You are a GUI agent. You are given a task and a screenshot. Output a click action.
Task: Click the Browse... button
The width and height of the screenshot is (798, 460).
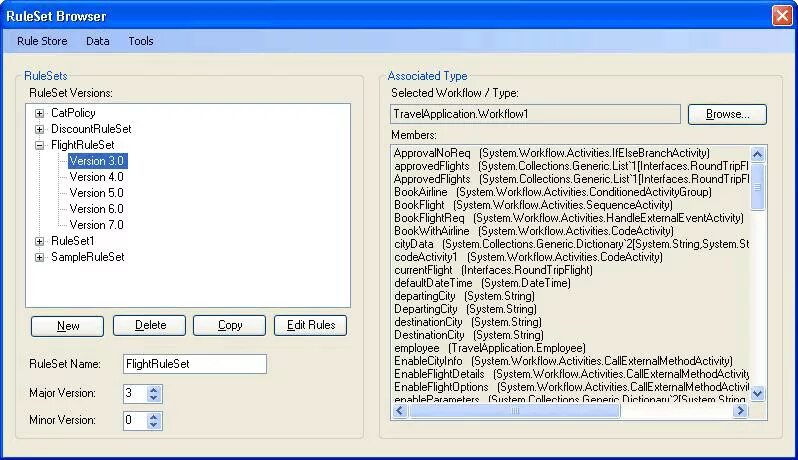click(x=727, y=114)
